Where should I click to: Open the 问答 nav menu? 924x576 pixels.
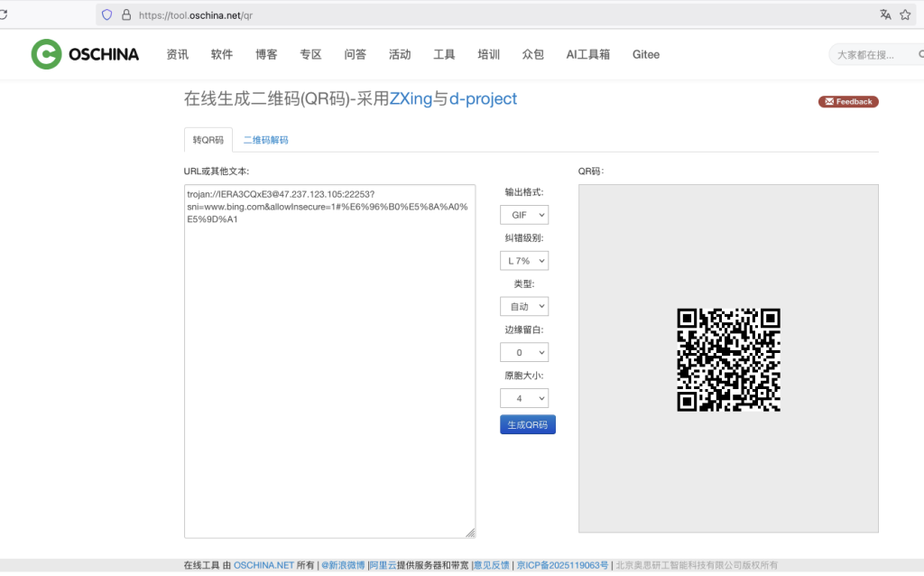coord(356,54)
